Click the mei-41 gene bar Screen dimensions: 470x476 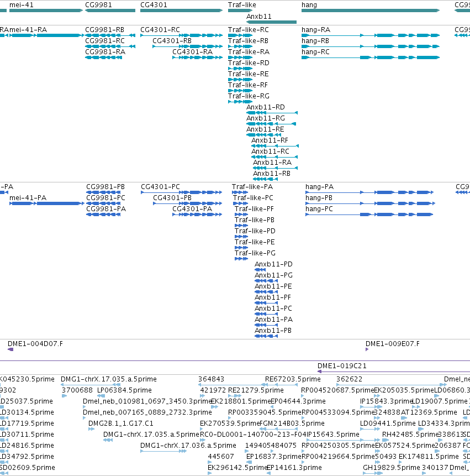pyautogui.click(x=46, y=11)
